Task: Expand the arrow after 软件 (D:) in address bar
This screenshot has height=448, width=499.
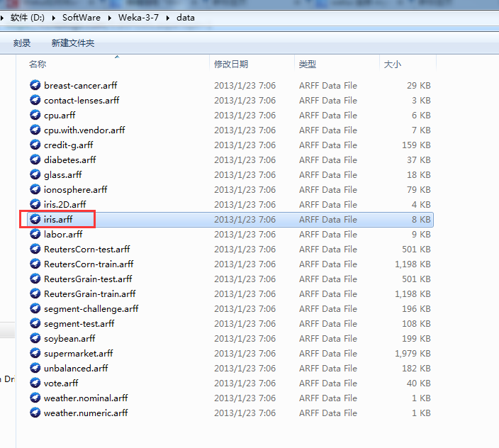Action: 53,18
